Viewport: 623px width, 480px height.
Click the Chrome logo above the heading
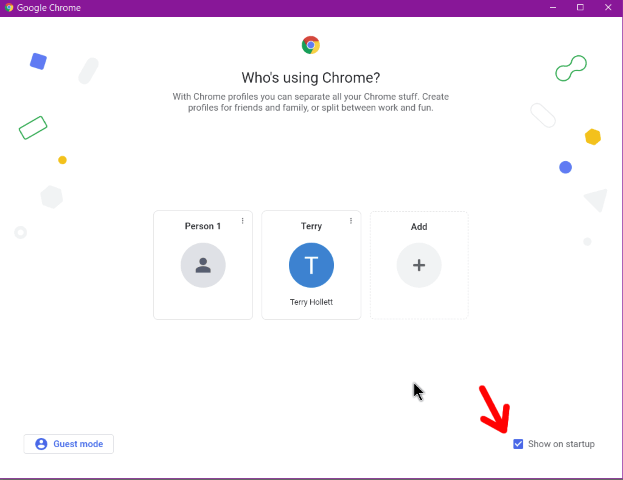tap(311, 45)
